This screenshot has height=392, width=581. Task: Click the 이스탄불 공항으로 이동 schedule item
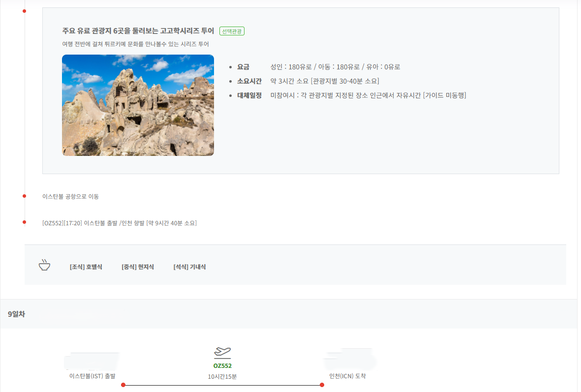click(70, 196)
